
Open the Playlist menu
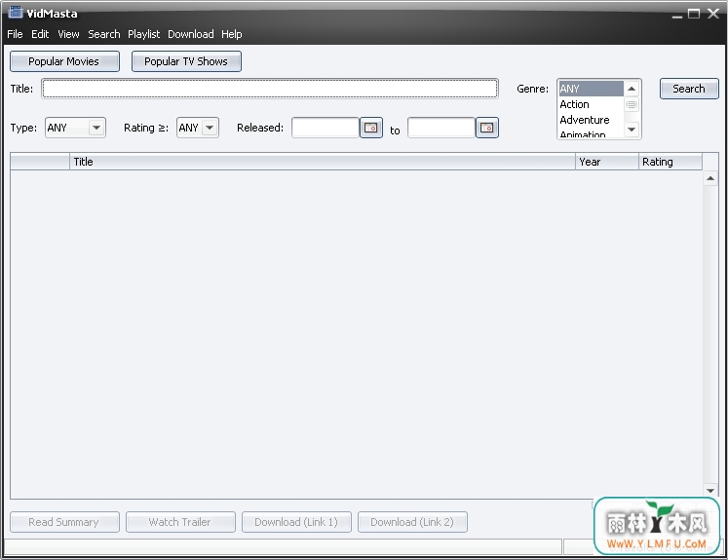pyautogui.click(x=143, y=34)
